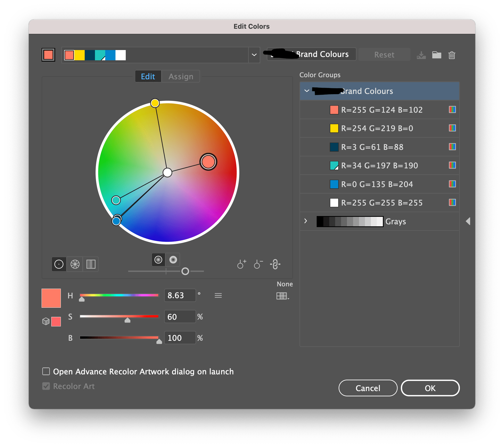Select the Edit tab
Image resolution: width=504 pixels, height=447 pixels.
148,76
